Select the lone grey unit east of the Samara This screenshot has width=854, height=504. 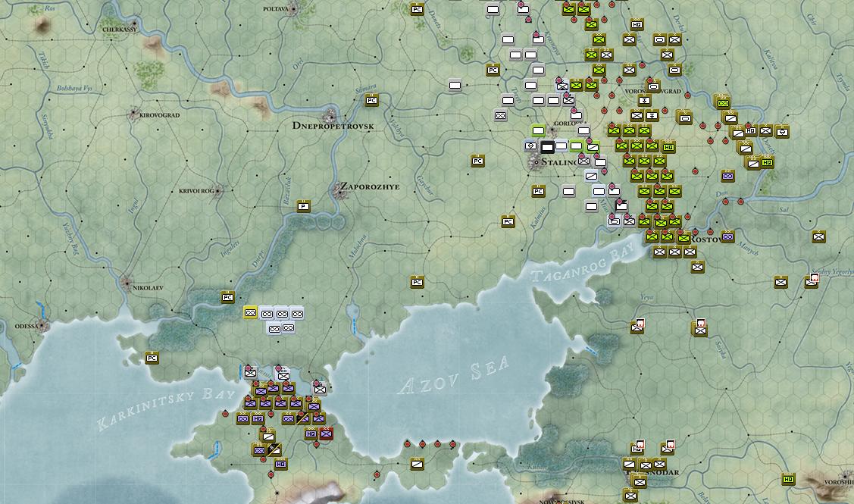click(x=455, y=85)
